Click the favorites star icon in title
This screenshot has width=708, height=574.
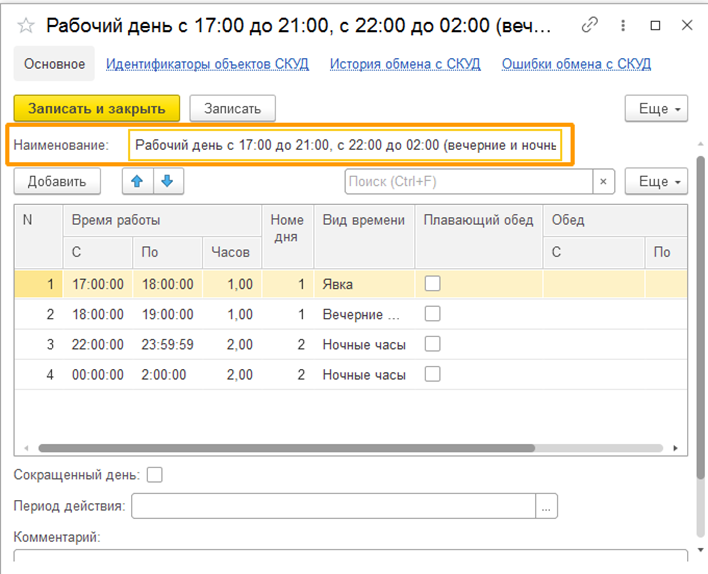(26, 25)
